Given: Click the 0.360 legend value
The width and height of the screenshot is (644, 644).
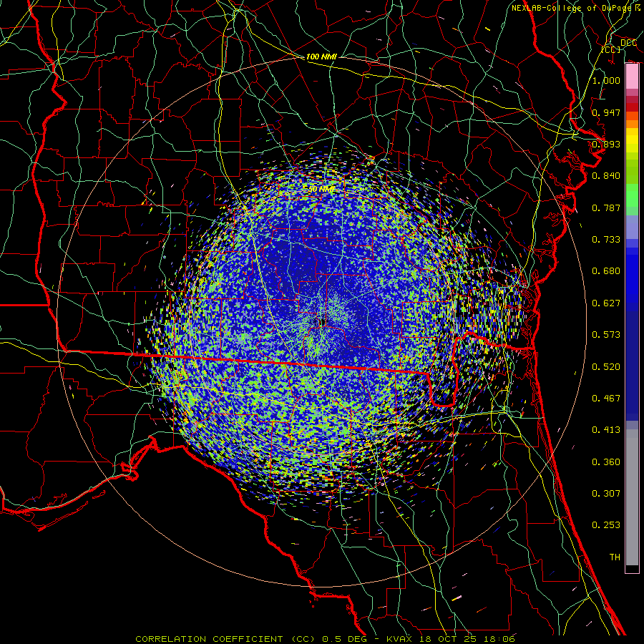Looking at the screenshot, I should click(x=606, y=462).
